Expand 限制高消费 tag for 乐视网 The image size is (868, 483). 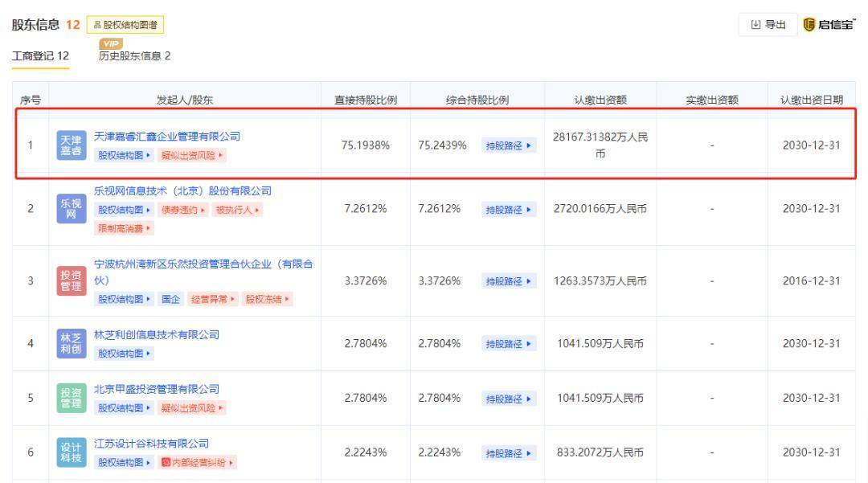124,228
